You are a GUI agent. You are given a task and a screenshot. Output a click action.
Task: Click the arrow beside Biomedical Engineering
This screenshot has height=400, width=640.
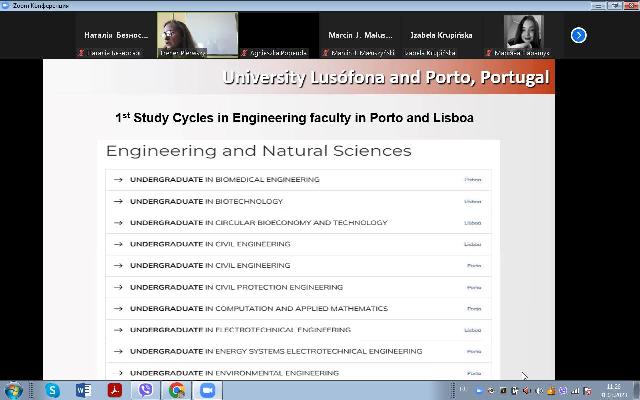(118, 180)
